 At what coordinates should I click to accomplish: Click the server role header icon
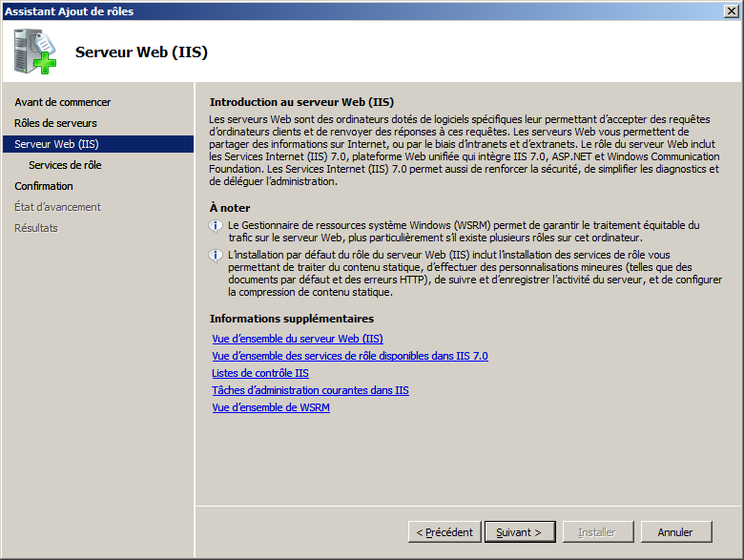pos(35,52)
